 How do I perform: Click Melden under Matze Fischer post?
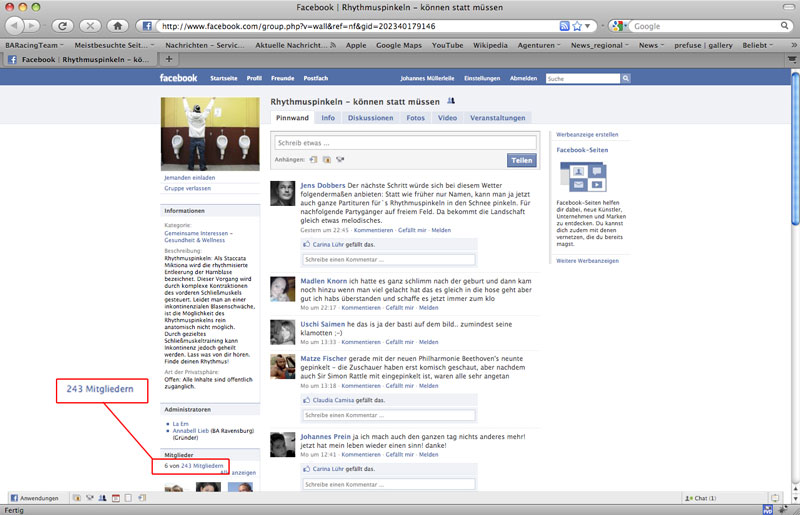click(x=429, y=386)
